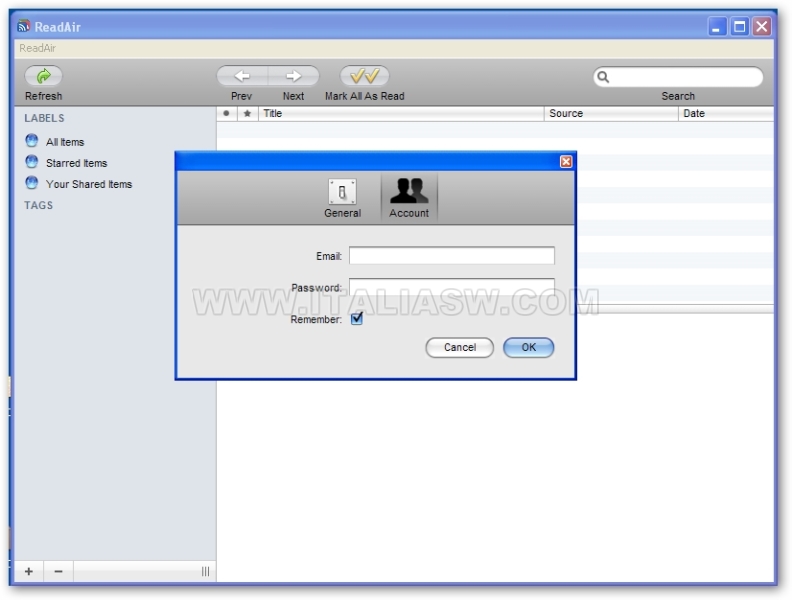792x600 pixels.
Task: Minimize the ReadAir window
Action: coord(717,26)
